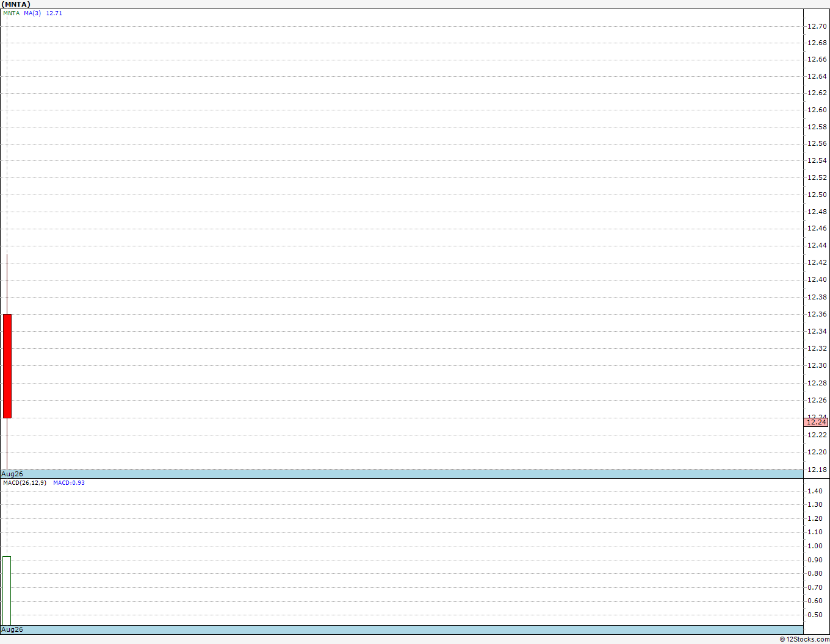Click the candlestick's upper wick

click(x=7, y=284)
